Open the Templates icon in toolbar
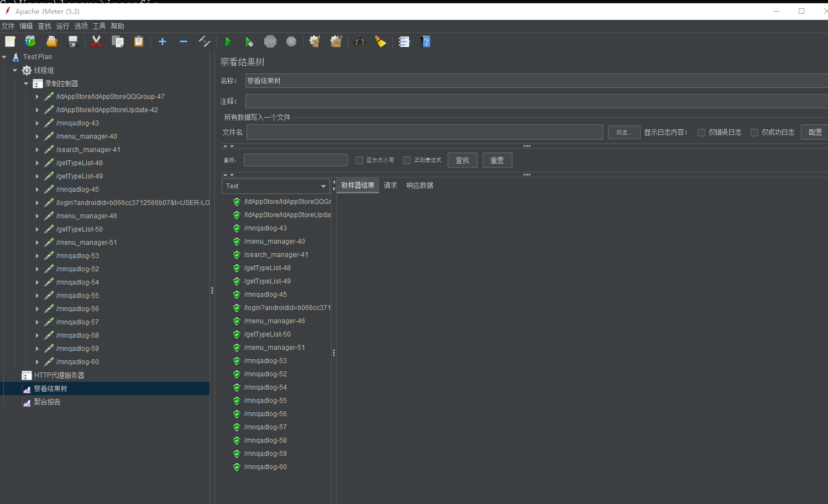The image size is (828, 504). tap(30, 41)
